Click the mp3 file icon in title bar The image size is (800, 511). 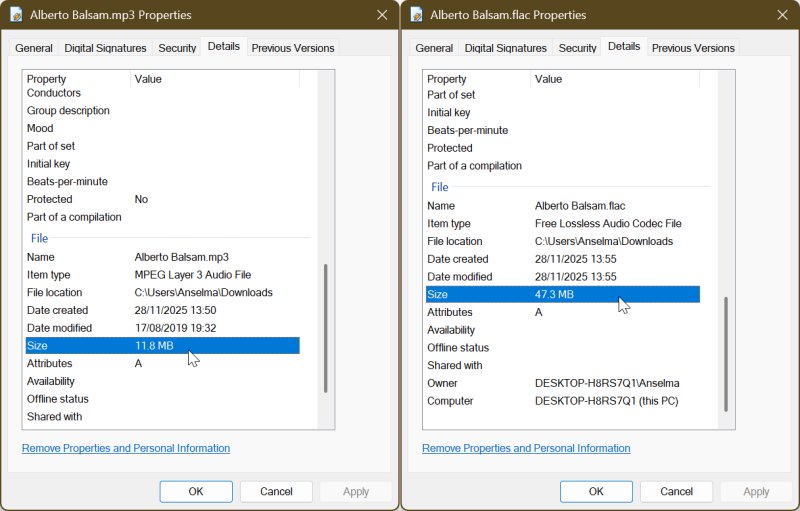tap(16, 15)
